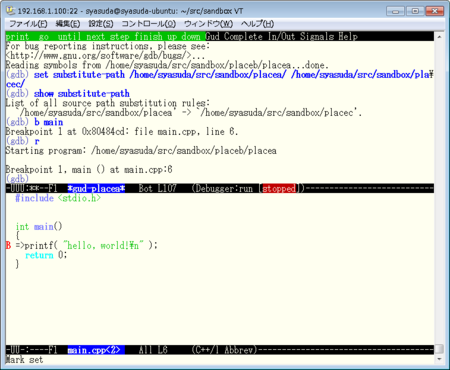Screen dimensions: 450x370
Task: Close the Tera Term window
Action: pyautogui.click(x=435, y=11)
